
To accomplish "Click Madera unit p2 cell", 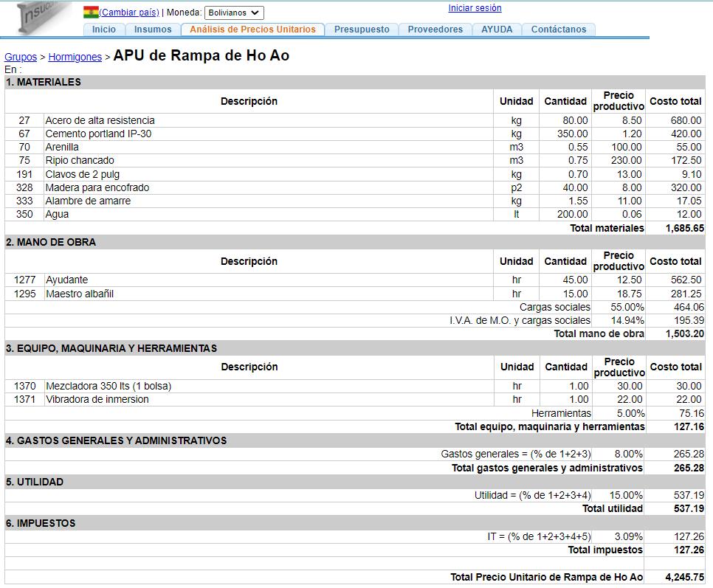I will click(517, 187).
